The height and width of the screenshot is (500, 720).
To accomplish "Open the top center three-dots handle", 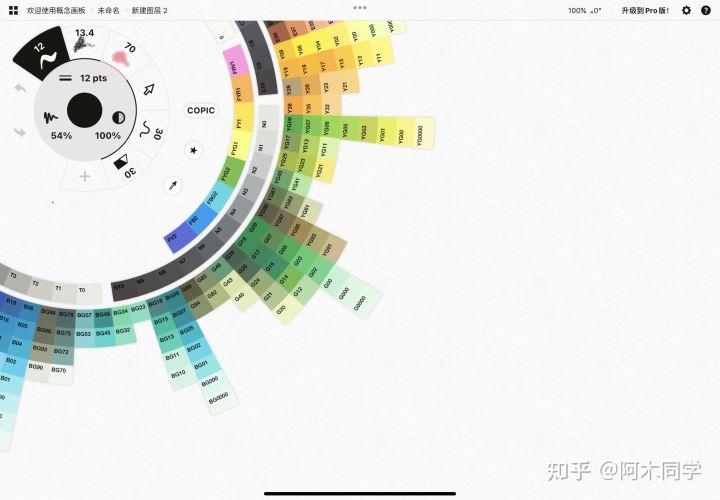I will coord(360,7).
